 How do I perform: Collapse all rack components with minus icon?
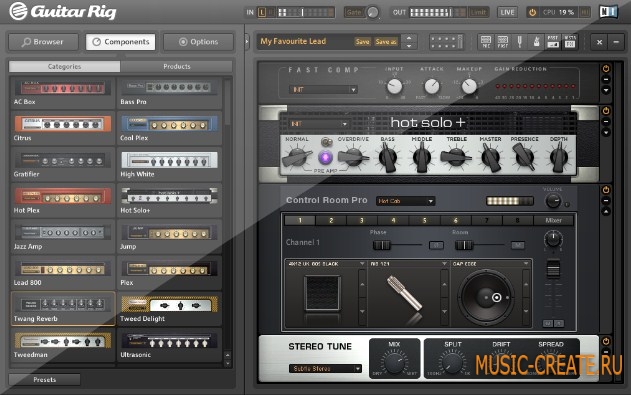(616, 42)
